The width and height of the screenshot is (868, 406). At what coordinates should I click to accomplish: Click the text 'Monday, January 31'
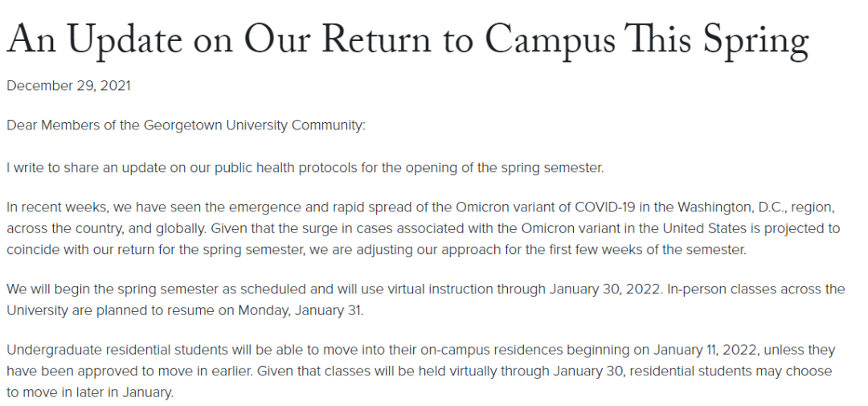[301, 311]
